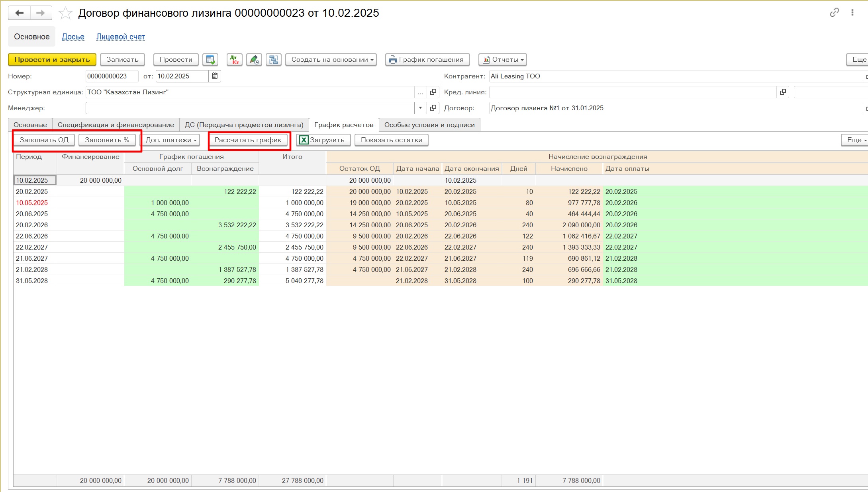868x492 pixels.
Task: Click the Контрагент field Ali Leasing ТОО
Action: click(x=675, y=76)
